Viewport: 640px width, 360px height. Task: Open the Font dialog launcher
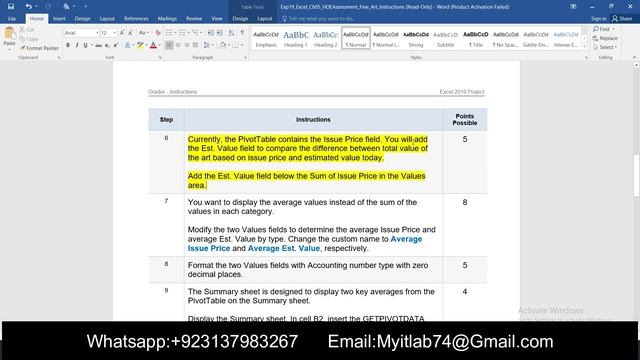pos(160,58)
